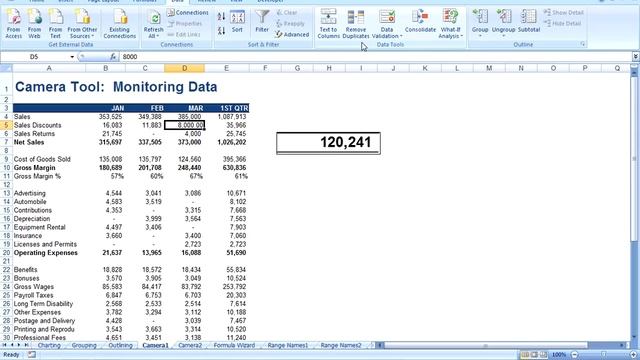Click the Select All corner button

tap(6, 68)
